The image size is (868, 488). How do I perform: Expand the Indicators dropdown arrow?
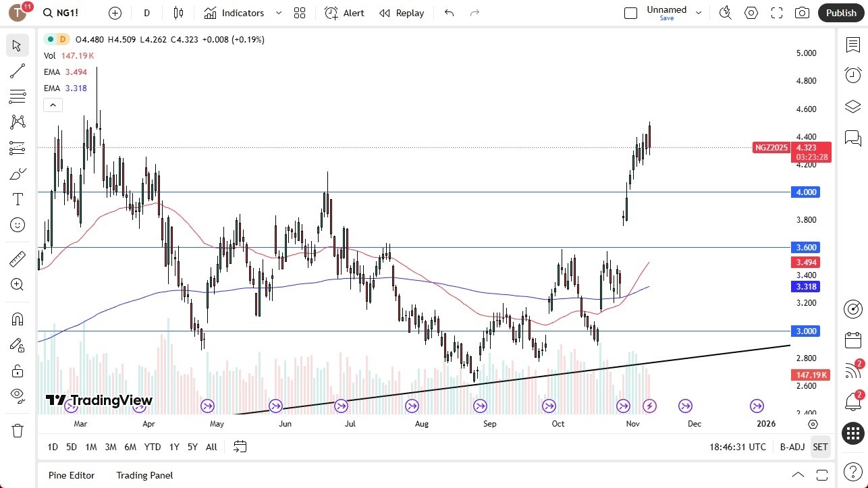[277, 13]
